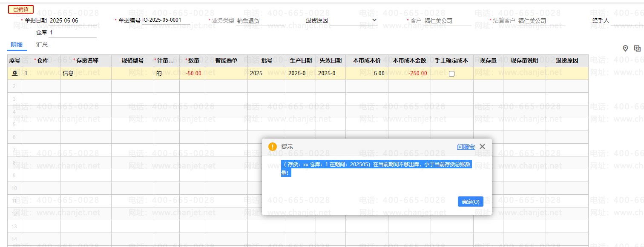Click the location pin icon above the table

(x=625, y=48)
